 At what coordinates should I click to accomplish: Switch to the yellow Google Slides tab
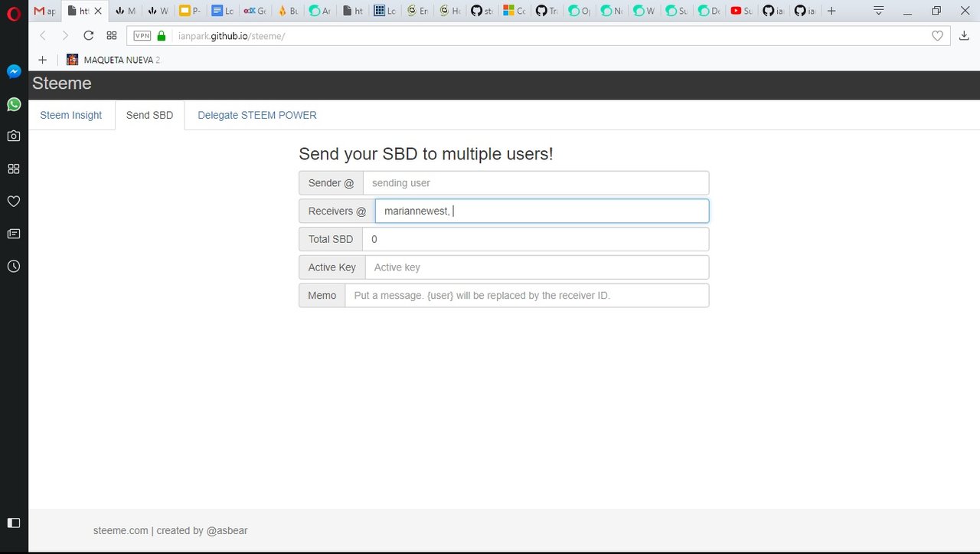point(190,11)
